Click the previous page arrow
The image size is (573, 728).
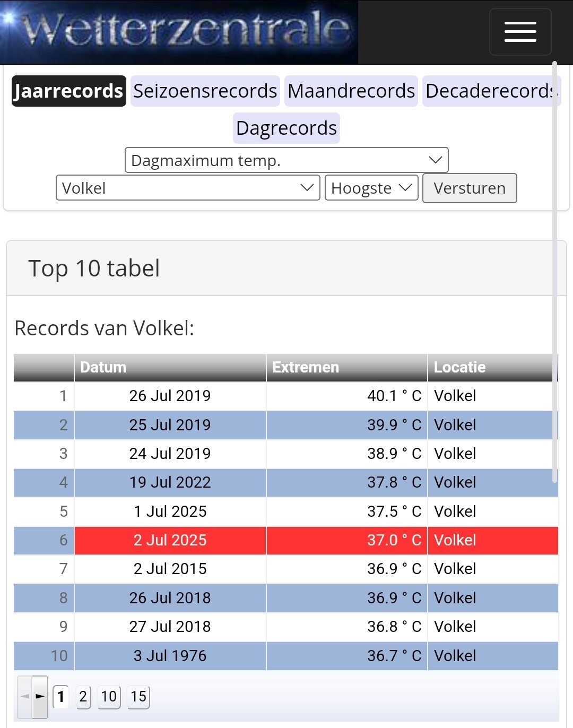coord(25,696)
